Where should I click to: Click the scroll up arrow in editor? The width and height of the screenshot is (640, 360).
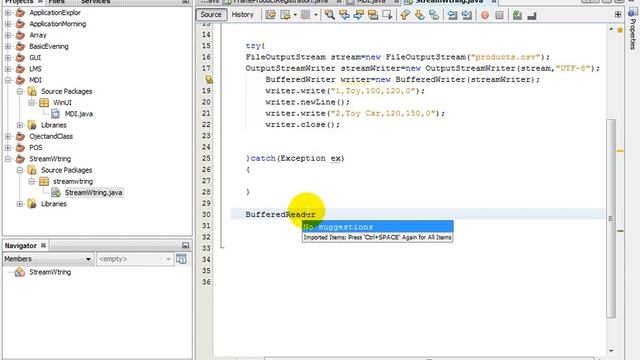tap(611, 29)
